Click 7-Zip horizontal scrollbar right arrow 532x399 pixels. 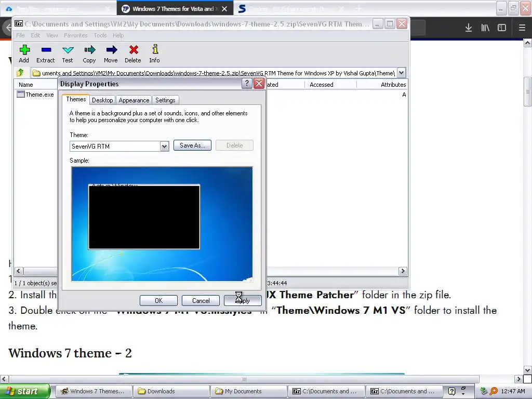coord(403,271)
